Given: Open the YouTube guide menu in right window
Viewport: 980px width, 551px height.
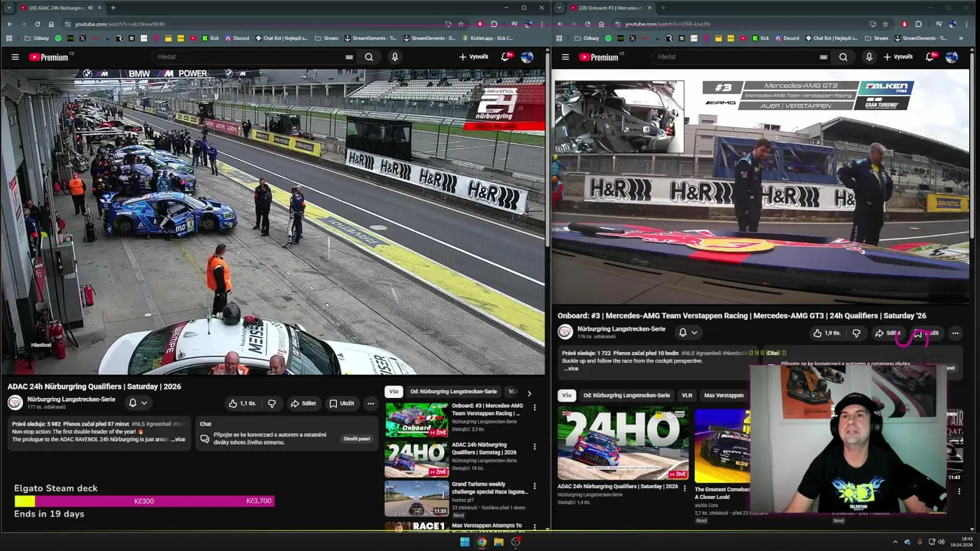Looking at the screenshot, I should click(x=565, y=57).
